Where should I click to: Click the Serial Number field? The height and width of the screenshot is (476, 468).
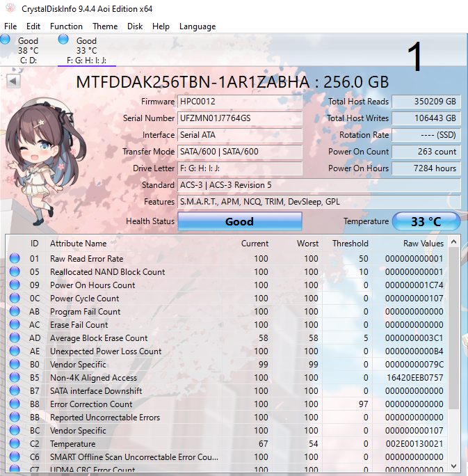pos(240,118)
